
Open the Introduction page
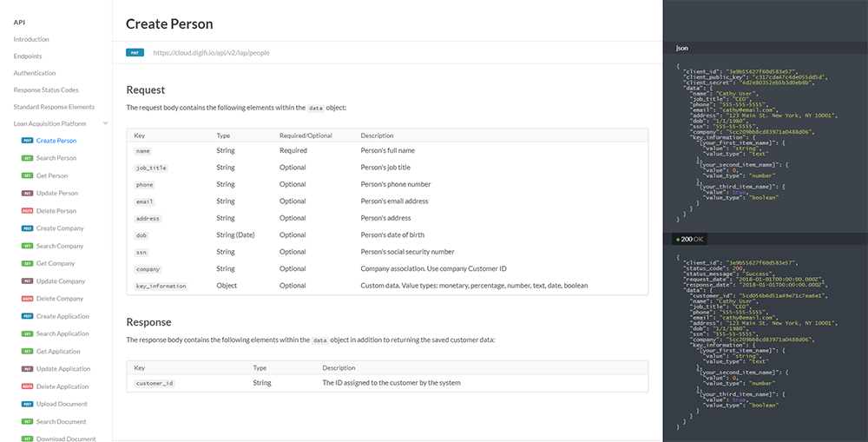click(x=31, y=39)
